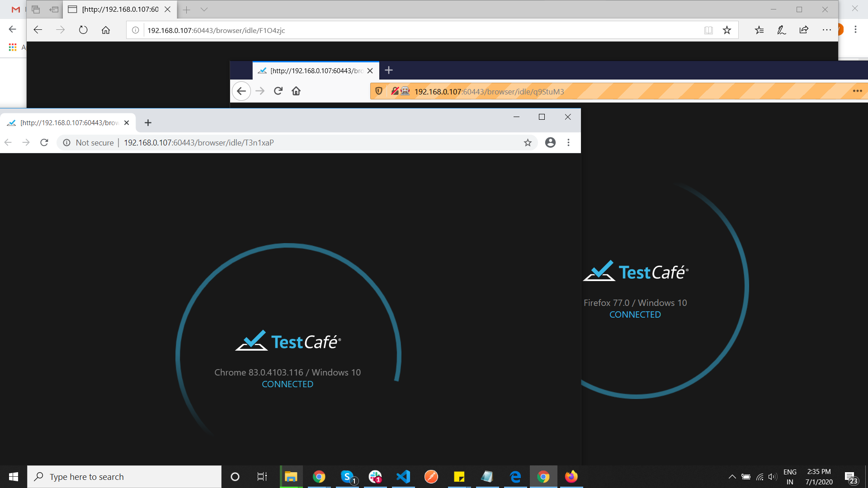Open Firefox's more options ellipsis menu
Screen dimensions: 868x488
858,91
